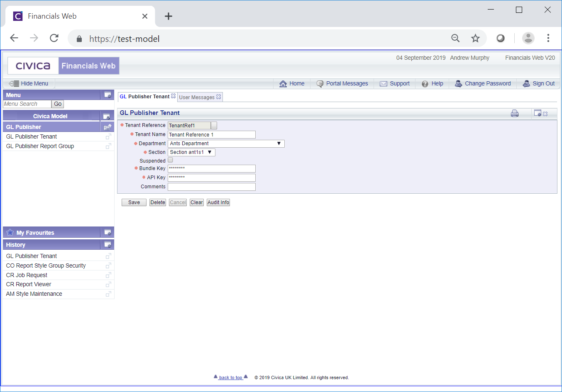
Task: Click new-window icon beside CO Report Style Group Security
Action: (108, 265)
